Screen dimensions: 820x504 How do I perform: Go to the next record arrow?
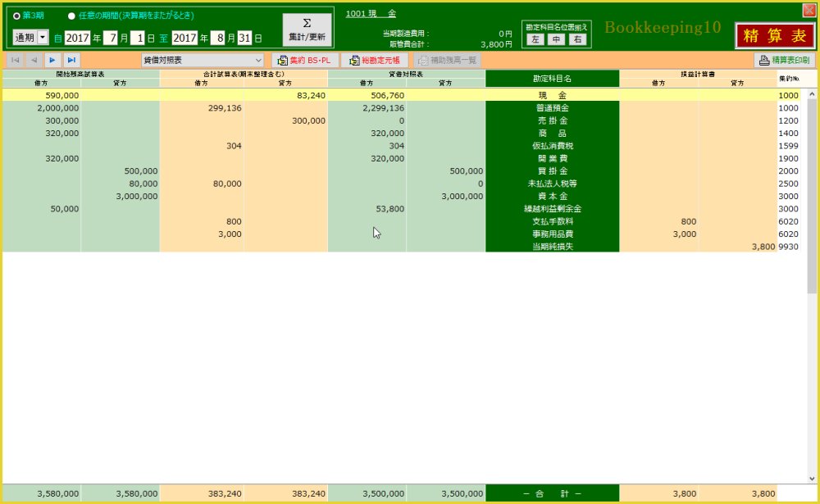52,60
